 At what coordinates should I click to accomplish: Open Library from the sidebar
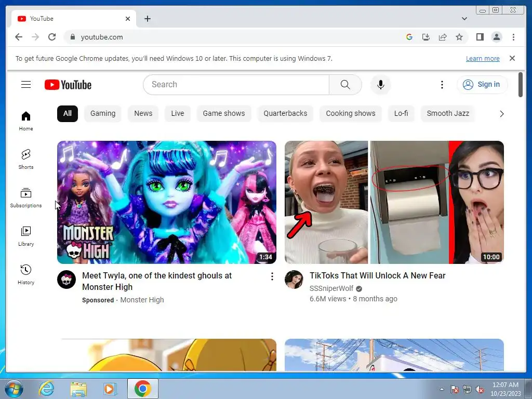tap(26, 236)
